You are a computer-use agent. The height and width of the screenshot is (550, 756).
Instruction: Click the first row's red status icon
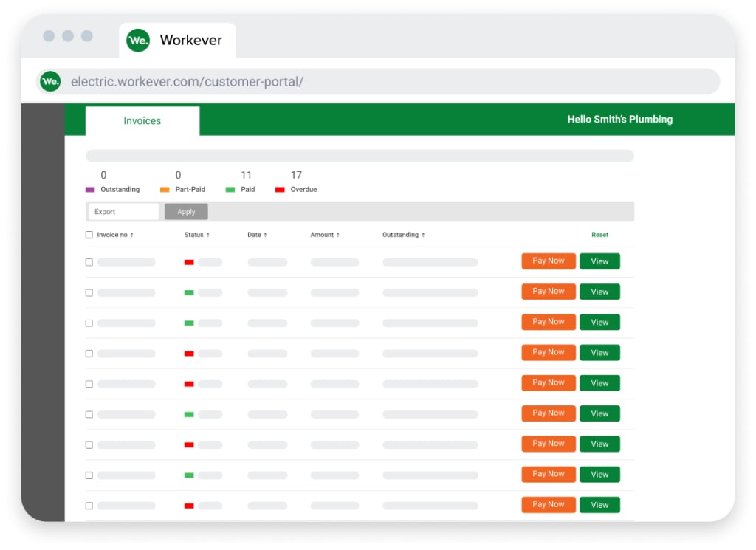tap(189, 262)
